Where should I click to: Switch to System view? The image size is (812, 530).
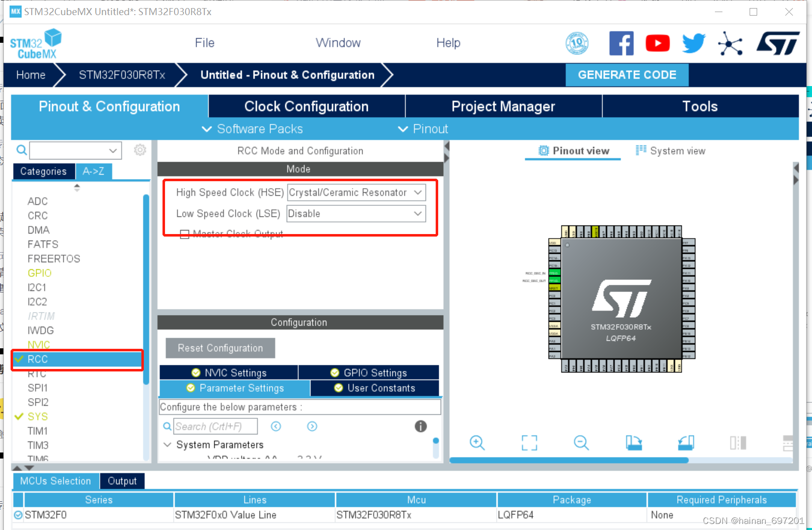(671, 150)
